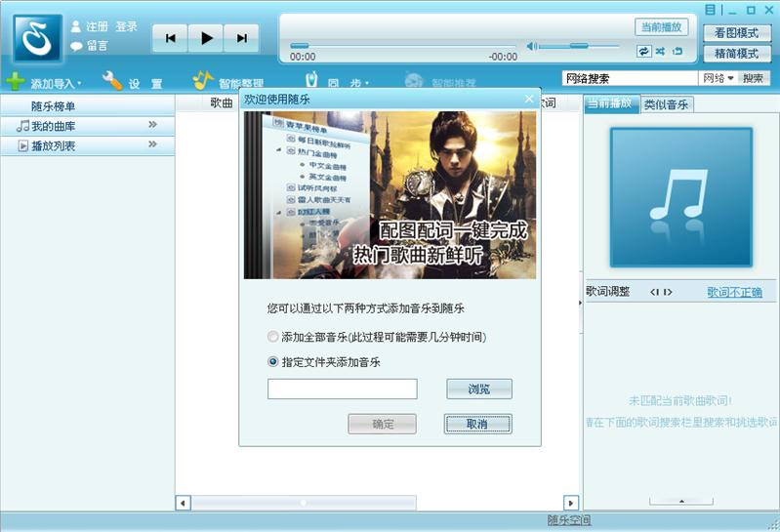Open the 智能整理 music note tool
Screen dimensions: 780x532
point(202,80)
